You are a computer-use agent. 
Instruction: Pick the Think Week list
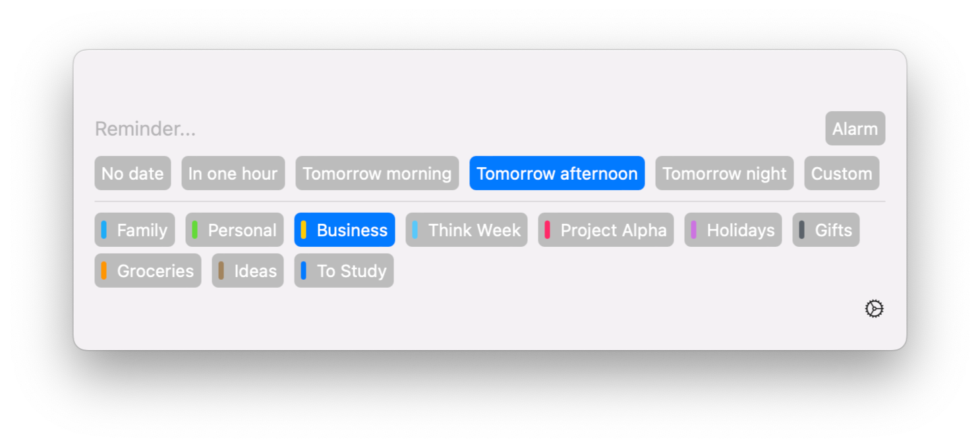[x=467, y=230]
